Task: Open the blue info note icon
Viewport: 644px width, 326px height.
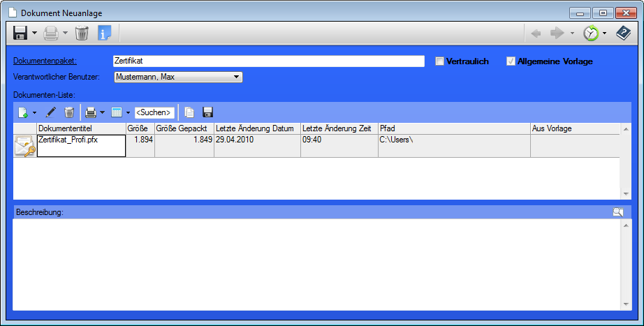Action: tap(105, 33)
